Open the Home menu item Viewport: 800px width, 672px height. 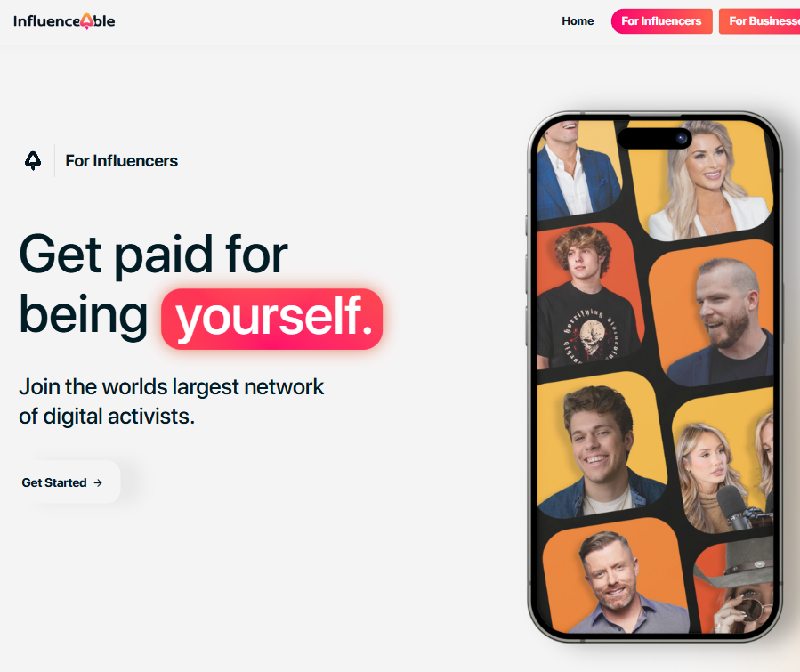pyautogui.click(x=578, y=21)
